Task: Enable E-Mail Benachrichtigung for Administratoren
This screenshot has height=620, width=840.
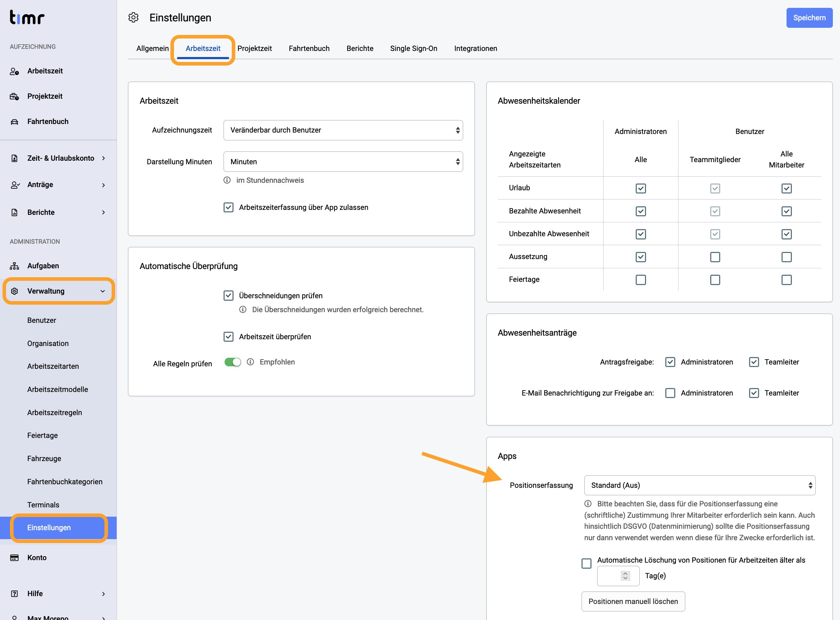Action: 670,393
